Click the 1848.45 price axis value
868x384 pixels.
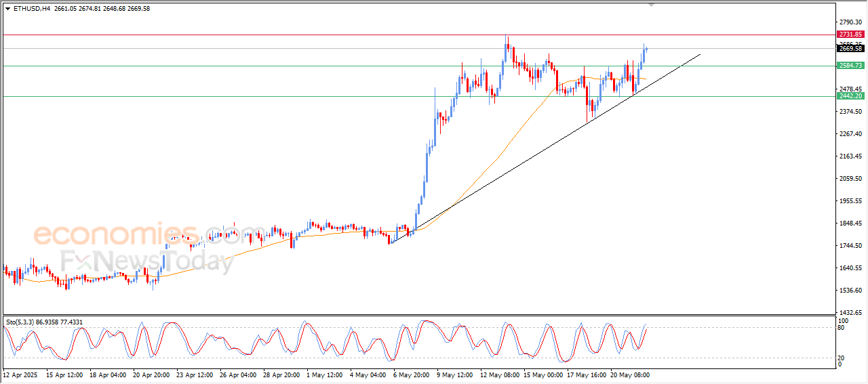pyautogui.click(x=850, y=223)
